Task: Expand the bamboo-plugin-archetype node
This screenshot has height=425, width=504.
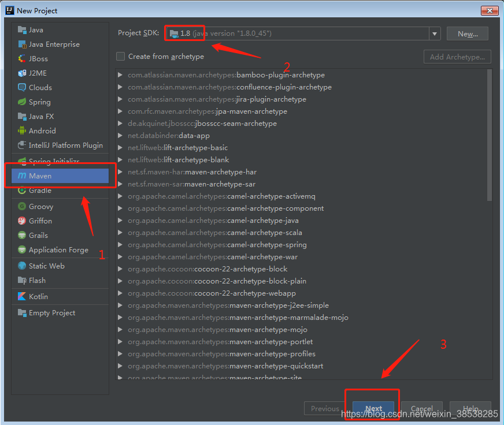Action: click(x=120, y=75)
